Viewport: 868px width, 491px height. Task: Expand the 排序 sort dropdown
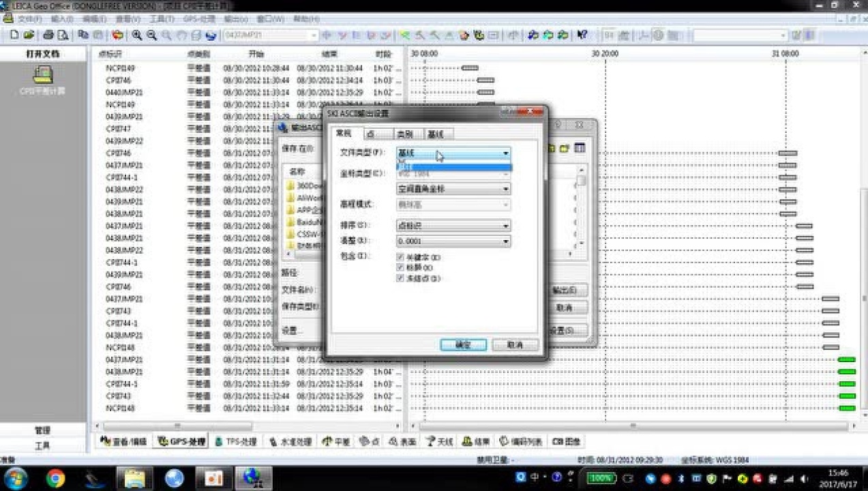pyautogui.click(x=505, y=226)
